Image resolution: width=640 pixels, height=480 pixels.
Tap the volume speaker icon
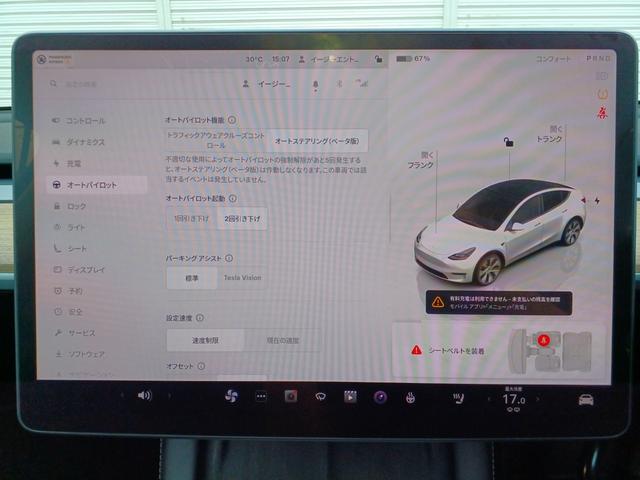(x=144, y=396)
